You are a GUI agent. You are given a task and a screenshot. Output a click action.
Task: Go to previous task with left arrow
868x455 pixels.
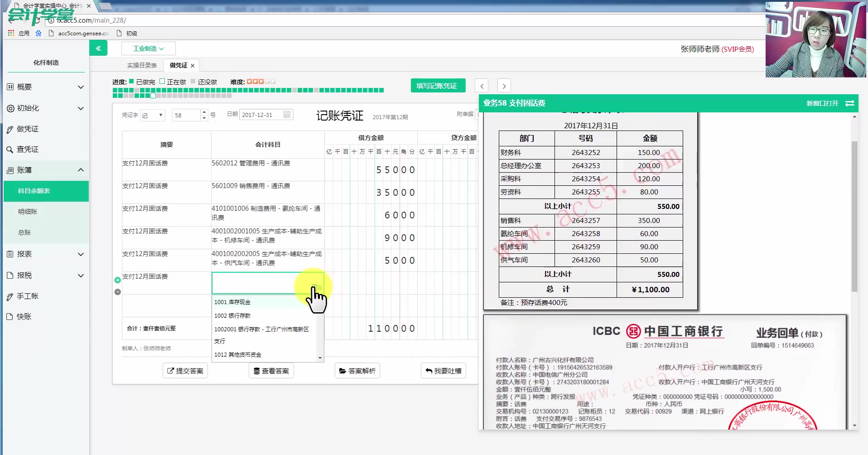coord(482,86)
